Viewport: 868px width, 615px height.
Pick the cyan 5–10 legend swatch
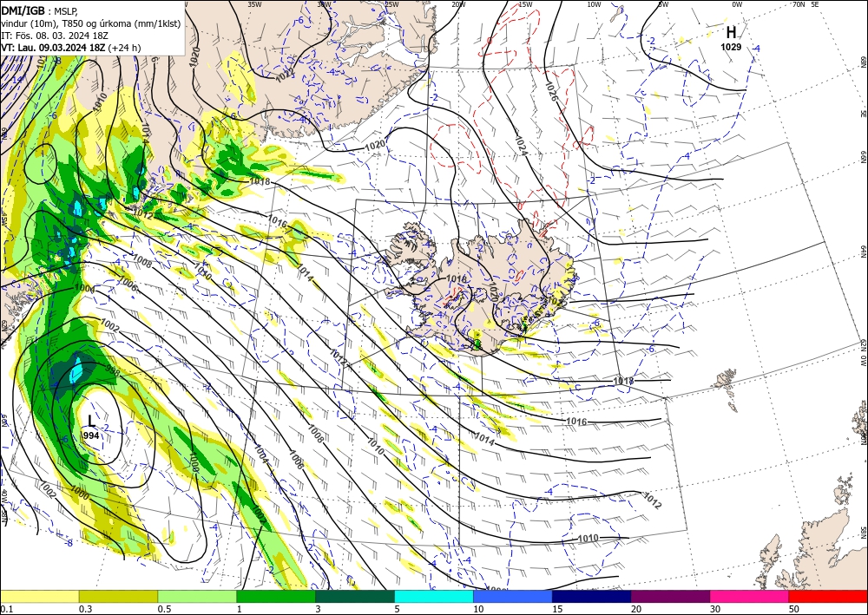[x=434, y=596]
